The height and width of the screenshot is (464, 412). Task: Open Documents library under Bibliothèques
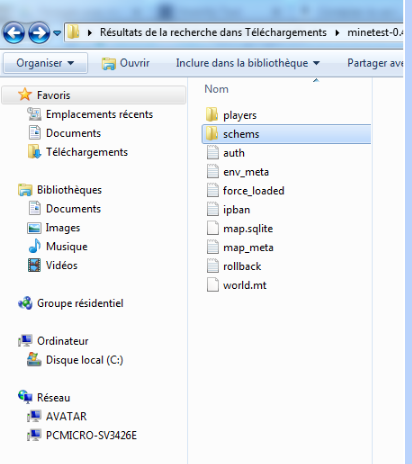click(x=73, y=209)
